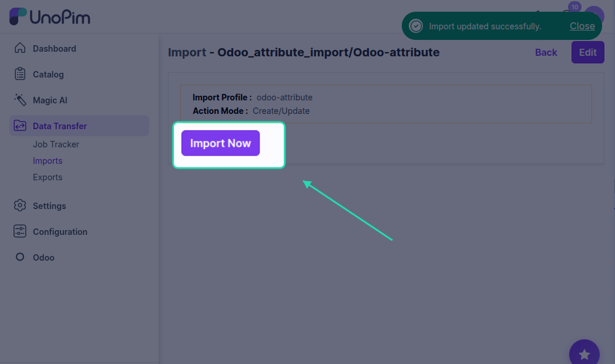Image resolution: width=615 pixels, height=364 pixels.
Task: Click the Import Now button
Action: 220,143
